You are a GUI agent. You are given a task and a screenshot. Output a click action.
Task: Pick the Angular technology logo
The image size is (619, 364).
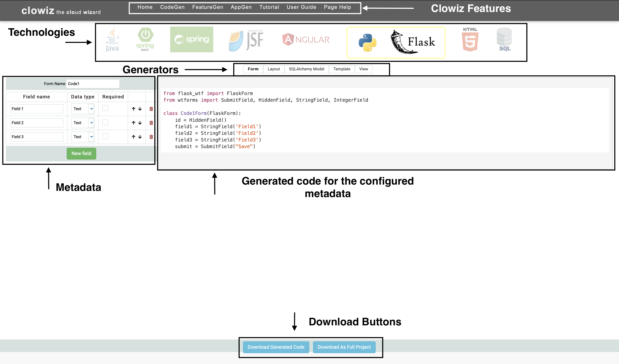click(306, 40)
